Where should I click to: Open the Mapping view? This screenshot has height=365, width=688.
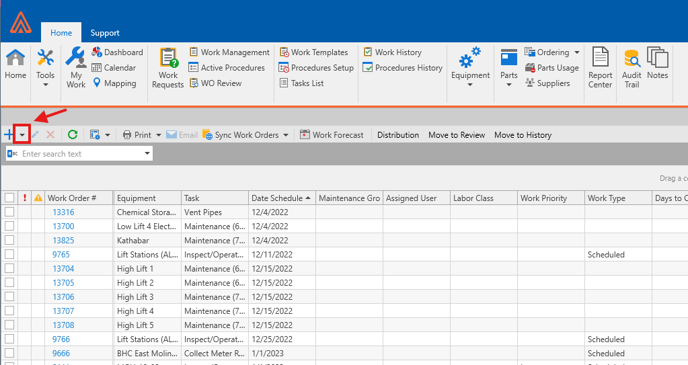click(114, 83)
